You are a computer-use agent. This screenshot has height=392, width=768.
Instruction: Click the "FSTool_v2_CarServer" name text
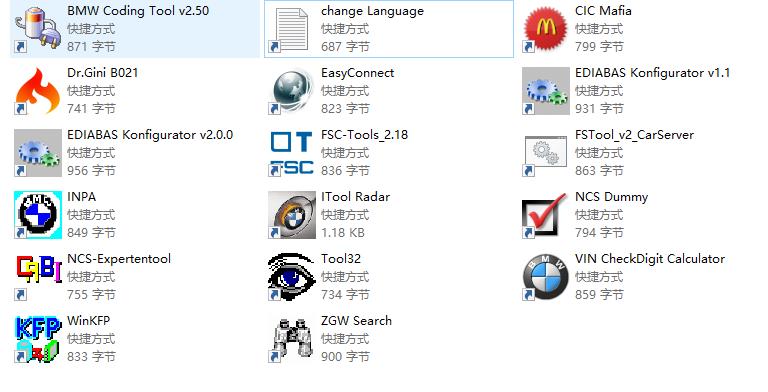click(634, 135)
